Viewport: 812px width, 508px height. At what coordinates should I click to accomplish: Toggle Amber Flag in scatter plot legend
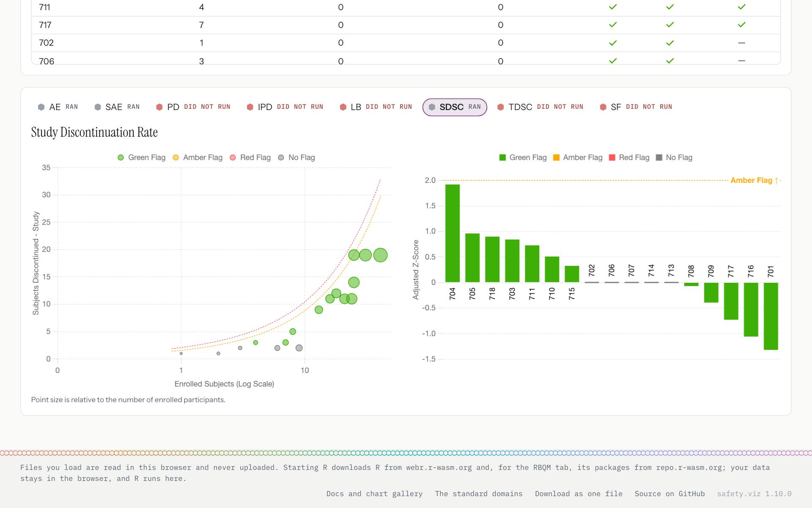pyautogui.click(x=198, y=157)
